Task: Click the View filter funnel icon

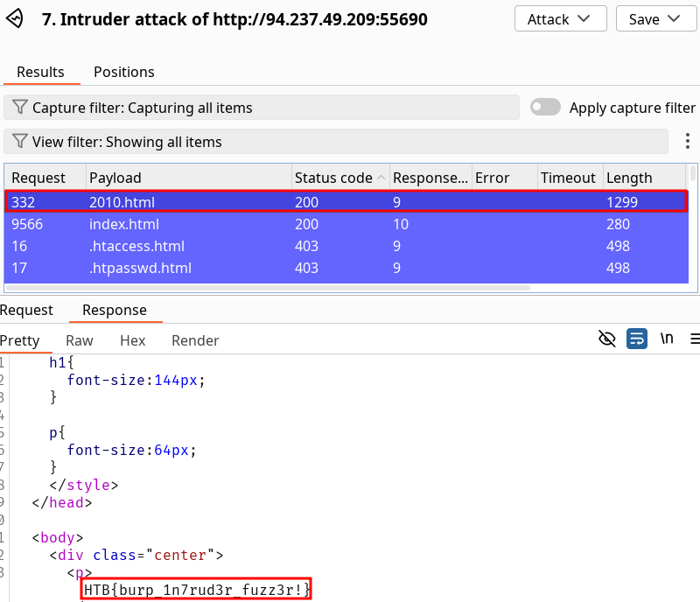Action: click(x=19, y=142)
